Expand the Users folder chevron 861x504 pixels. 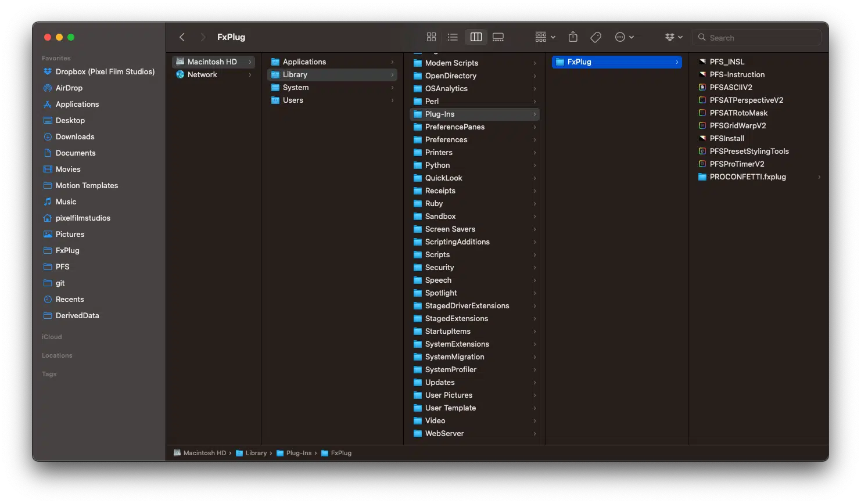(392, 100)
